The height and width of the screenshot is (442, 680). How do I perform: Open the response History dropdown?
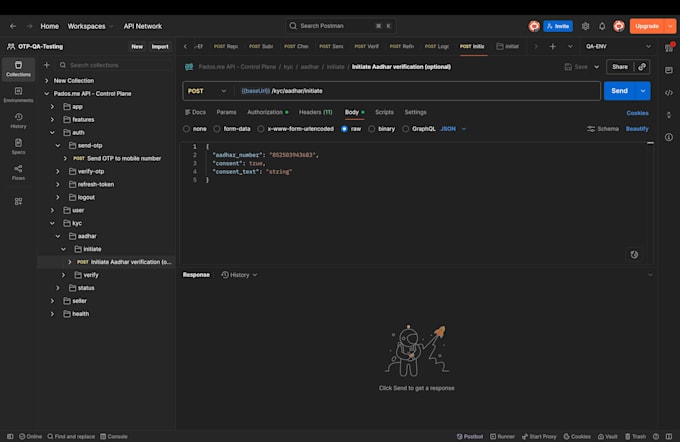[x=239, y=275]
